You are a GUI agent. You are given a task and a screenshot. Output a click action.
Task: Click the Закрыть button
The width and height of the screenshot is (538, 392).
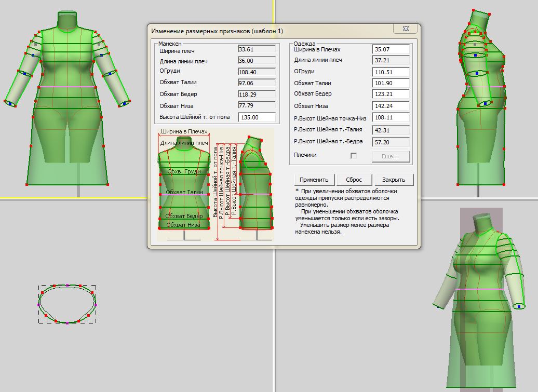[x=394, y=180]
